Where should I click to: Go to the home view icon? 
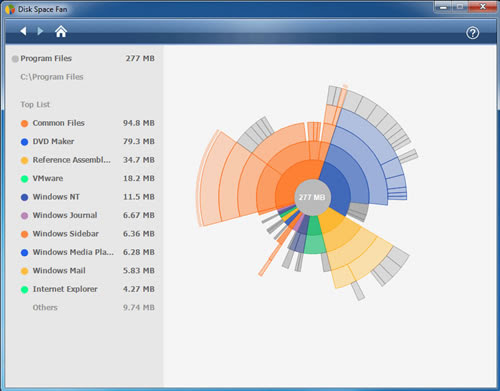pyautogui.click(x=61, y=31)
